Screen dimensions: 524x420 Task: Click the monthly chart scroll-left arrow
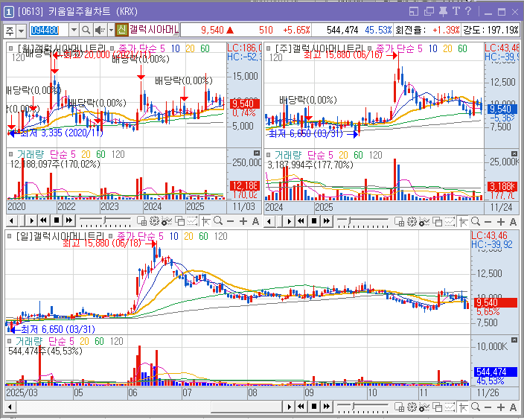coord(12,220)
